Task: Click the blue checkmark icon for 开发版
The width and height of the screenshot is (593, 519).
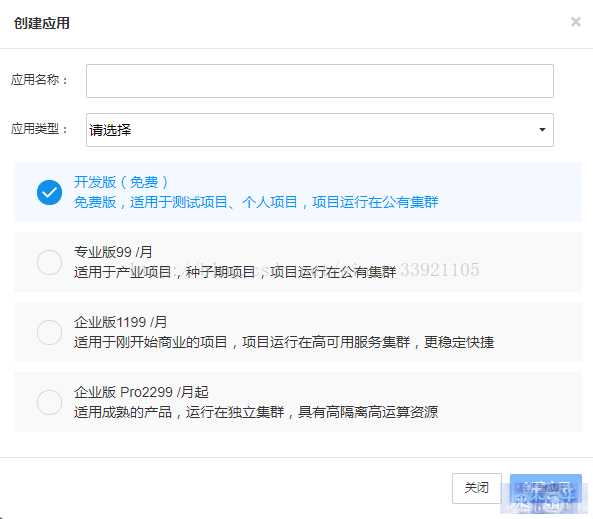Action: [x=50, y=192]
